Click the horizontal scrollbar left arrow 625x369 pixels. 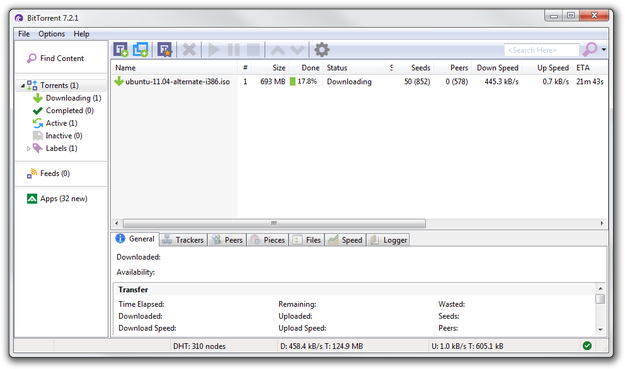point(116,223)
